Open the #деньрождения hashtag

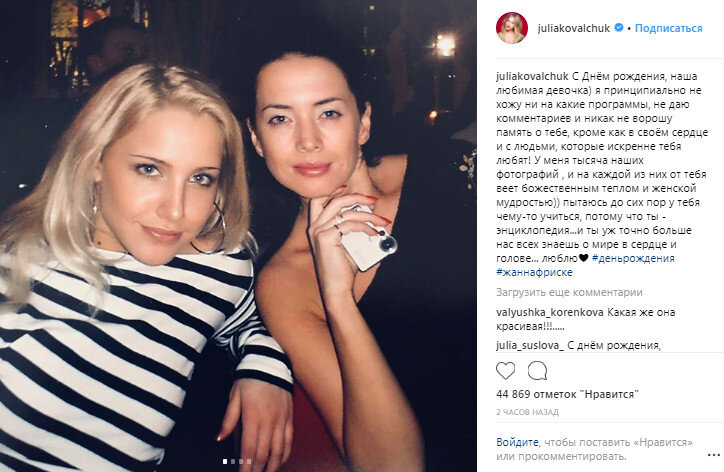[x=633, y=258]
